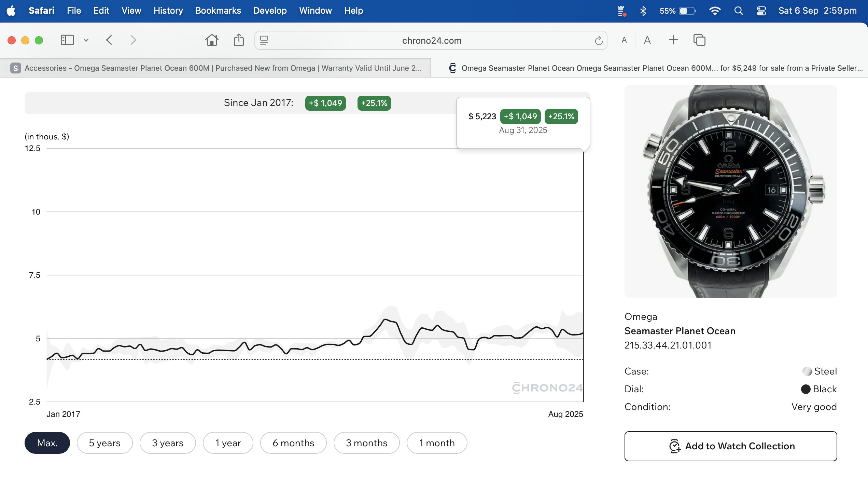The image size is (868, 490).
Task: Click the Since Jan 2017 label
Action: pyautogui.click(x=258, y=103)
